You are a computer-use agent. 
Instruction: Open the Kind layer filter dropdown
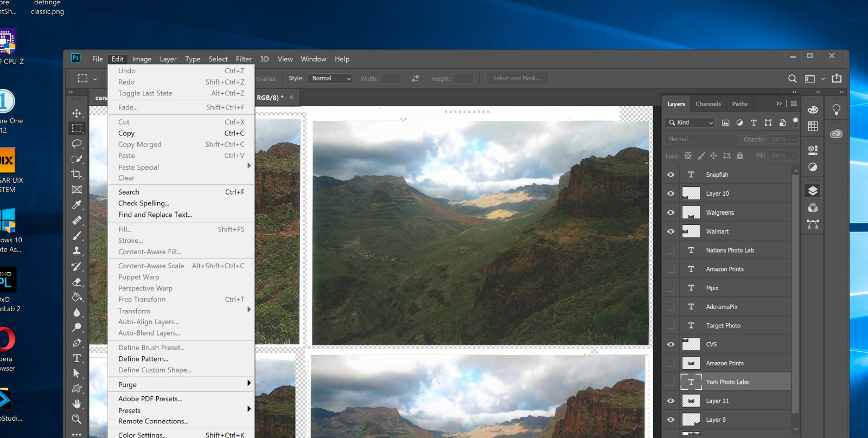(x=691, y=123)
